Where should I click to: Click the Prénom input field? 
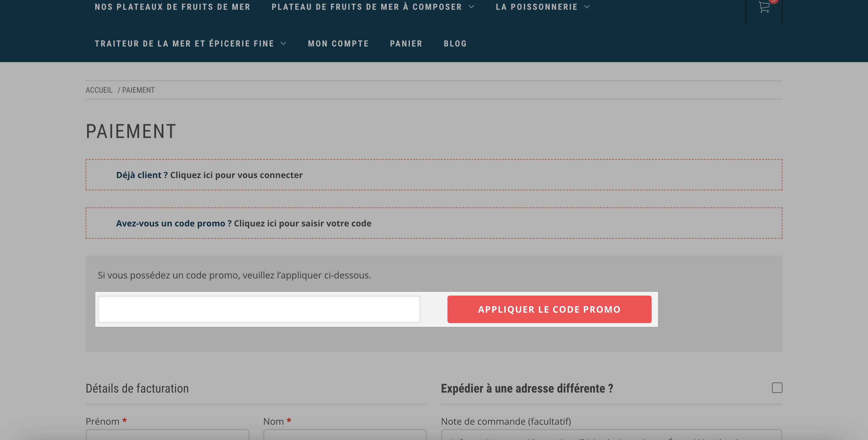coord(167,434)
